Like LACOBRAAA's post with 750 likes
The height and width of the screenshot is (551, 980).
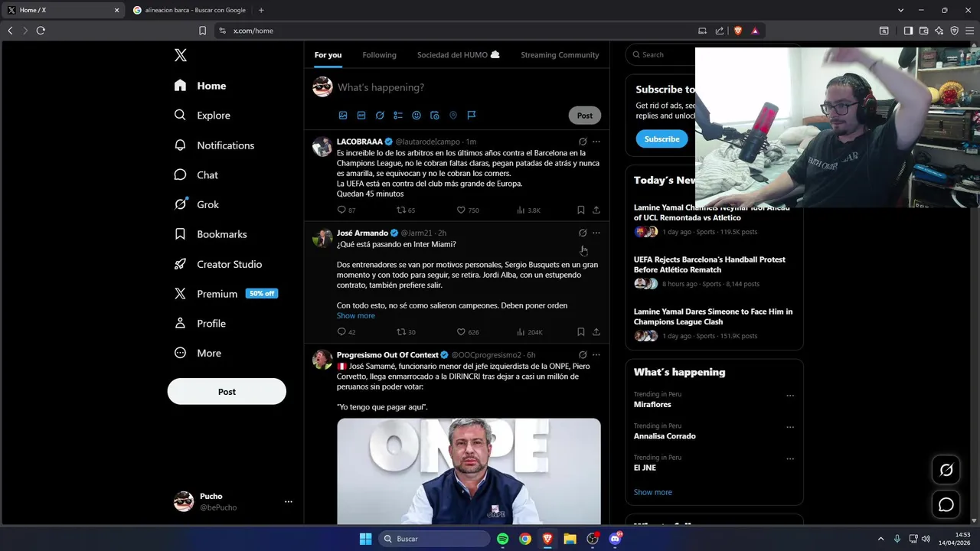pyautogui.click(x=468, y=210)
